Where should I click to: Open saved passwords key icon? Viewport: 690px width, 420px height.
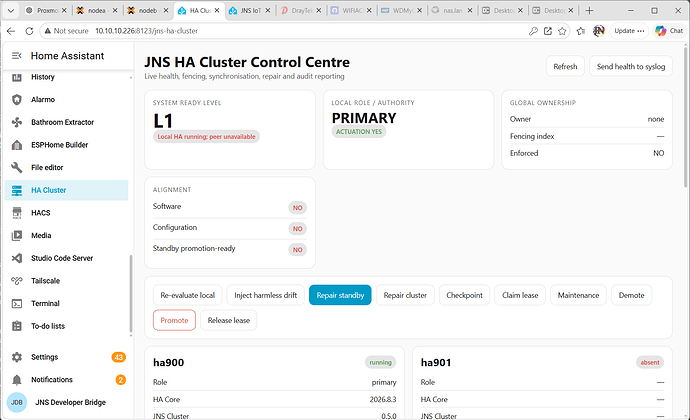[x=533, y=31]
